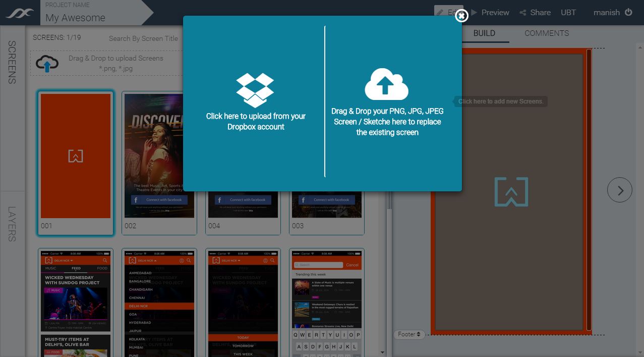The image size is (644, 357).
Task: Click cloud icon in screens upload area
Action: [47, 64]
